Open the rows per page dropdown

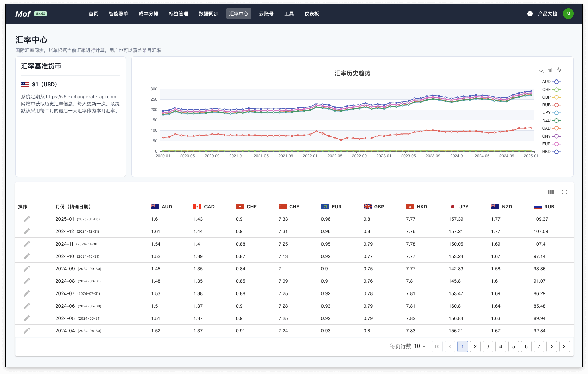pyautogui.click(x=420, y=346)
